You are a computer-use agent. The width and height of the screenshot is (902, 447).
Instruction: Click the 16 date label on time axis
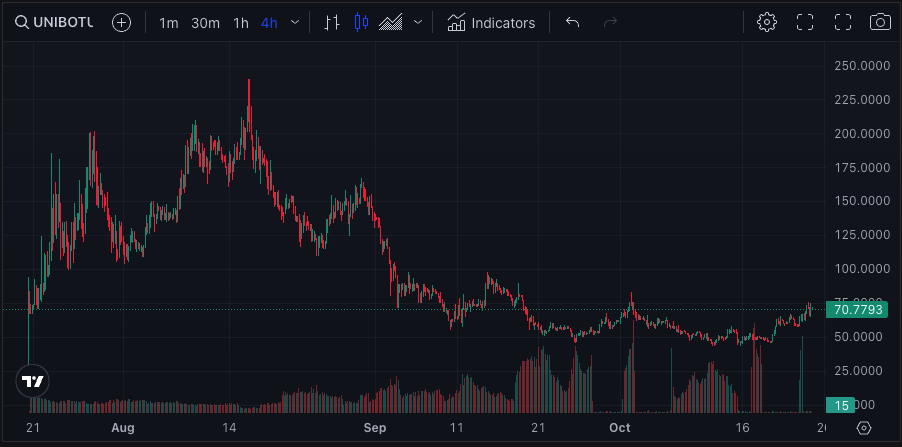(x=743, y=428)
